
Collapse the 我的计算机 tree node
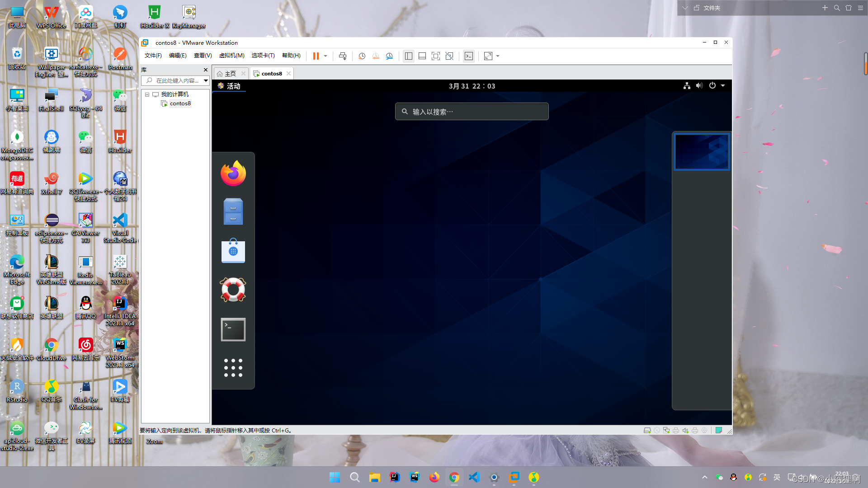147,94
